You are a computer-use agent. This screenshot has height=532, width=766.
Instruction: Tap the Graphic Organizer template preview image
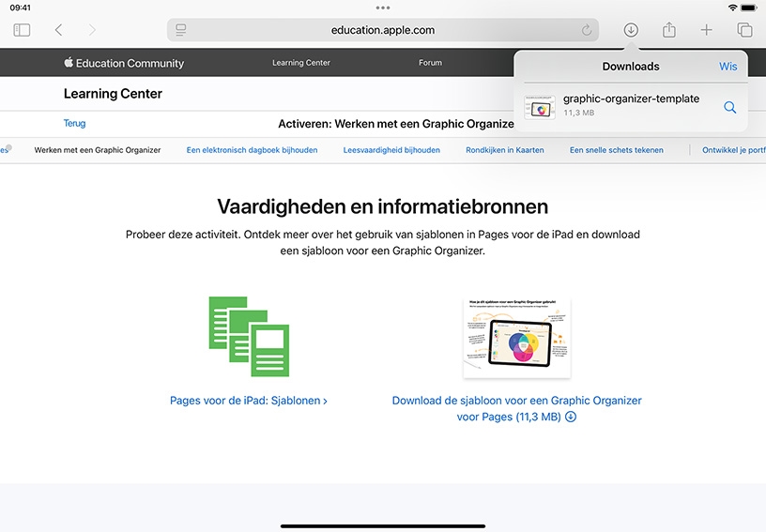pyautogui.click(x=517, y=338)
